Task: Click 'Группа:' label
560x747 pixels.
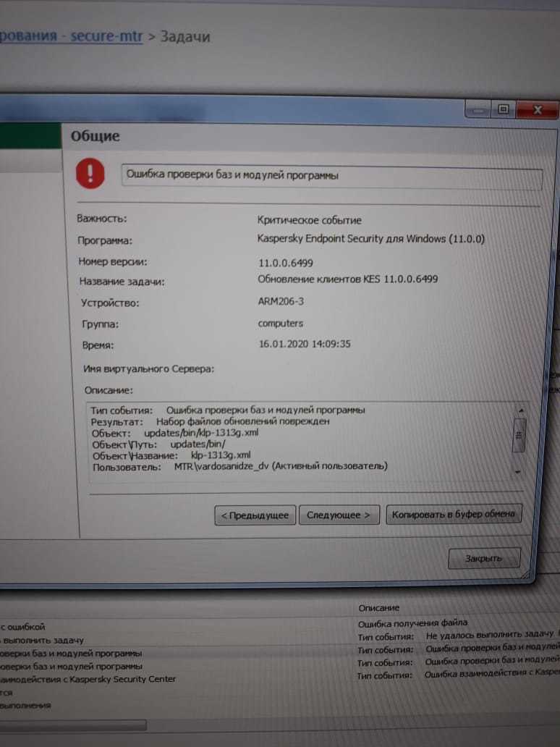Action: [x=100, y=324]
